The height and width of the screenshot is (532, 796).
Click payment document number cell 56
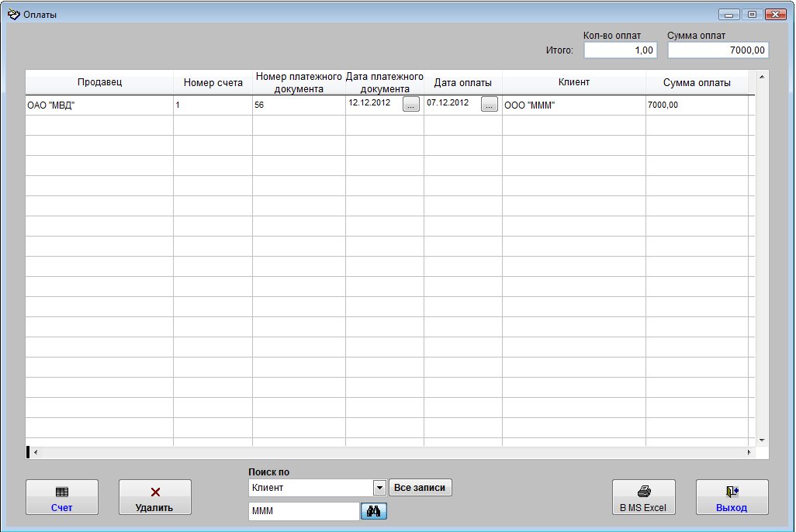coord(299,105)
